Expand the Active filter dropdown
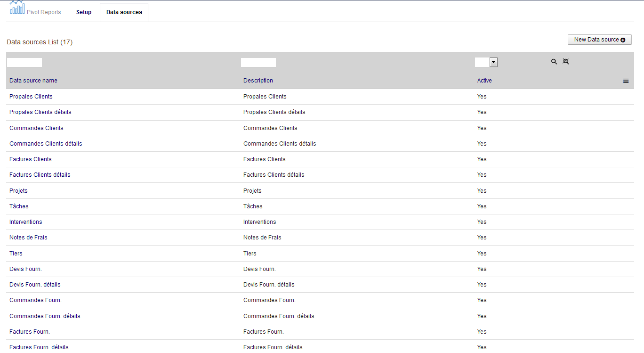This screenshot has width=644, height=353. 493,62
